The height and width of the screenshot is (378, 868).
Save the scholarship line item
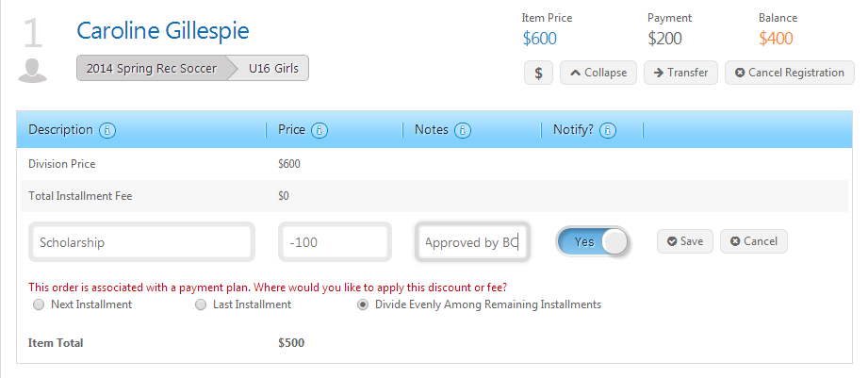pos(685,241)
